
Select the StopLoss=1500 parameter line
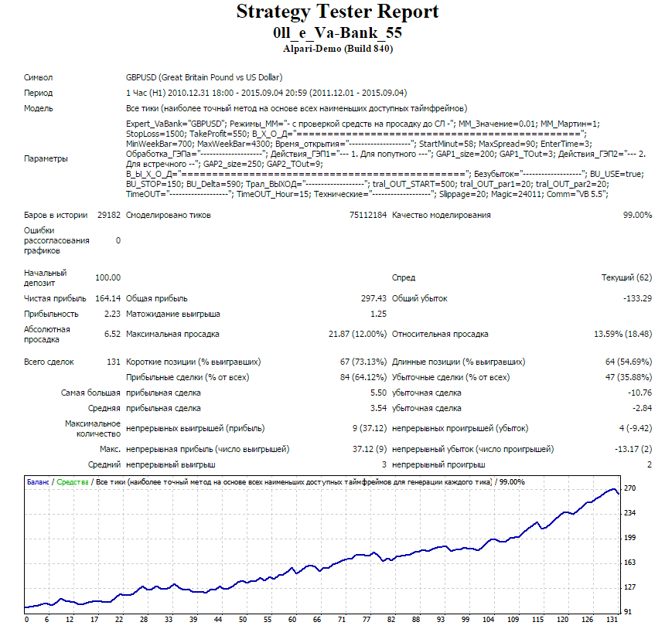[x=356, y=134]
